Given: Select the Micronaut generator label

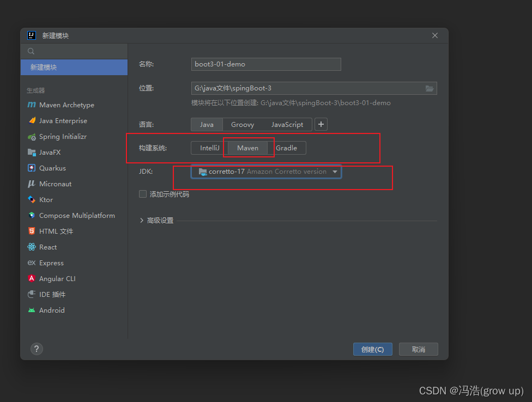Looking at the screenshot, I should click(55, 184).
